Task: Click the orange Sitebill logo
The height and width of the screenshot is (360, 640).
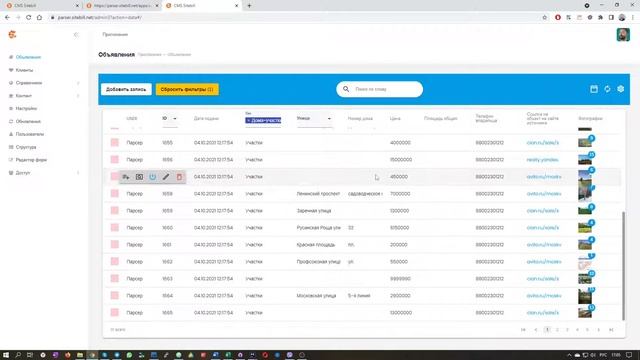Action: [x=12, y=35]
